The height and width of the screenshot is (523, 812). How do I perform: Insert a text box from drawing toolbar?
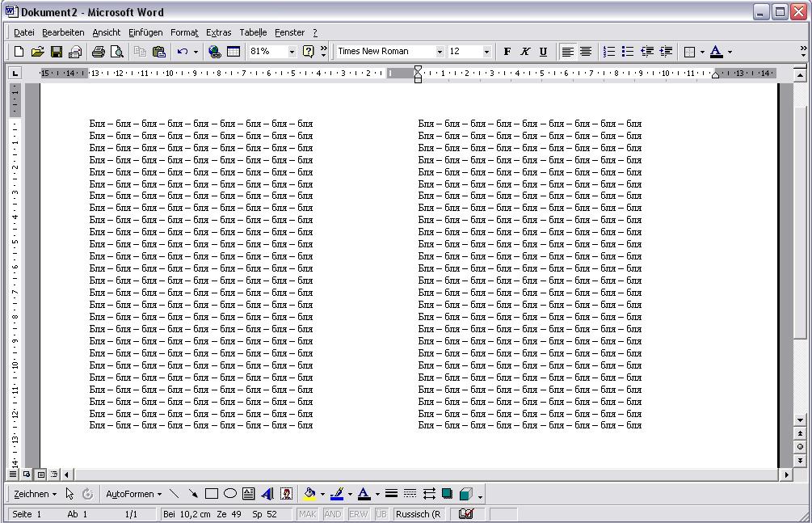point(248,494)
